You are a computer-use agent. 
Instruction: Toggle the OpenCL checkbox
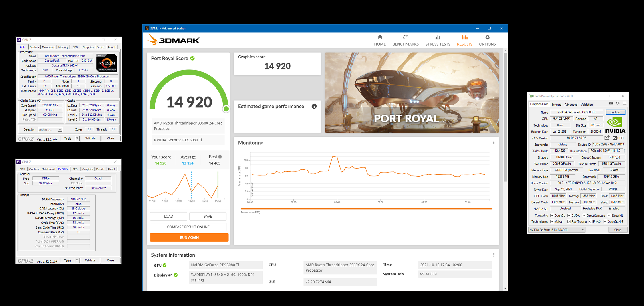point(552,215)
